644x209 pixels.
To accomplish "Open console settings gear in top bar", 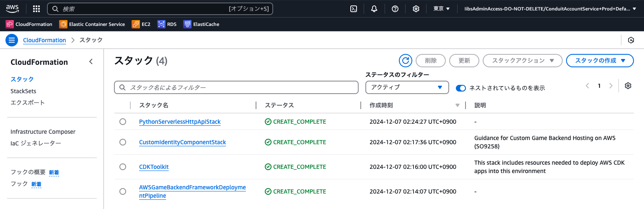I will point(416,9).
